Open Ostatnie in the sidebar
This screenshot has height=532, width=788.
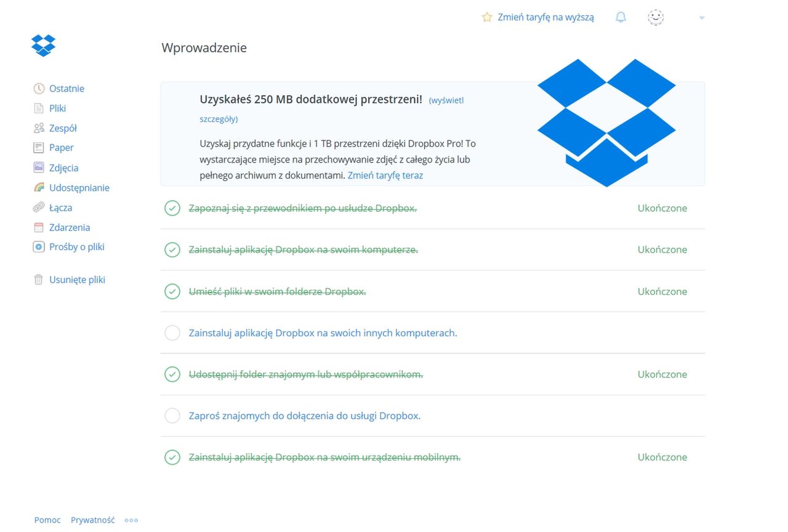coord(66,89)
